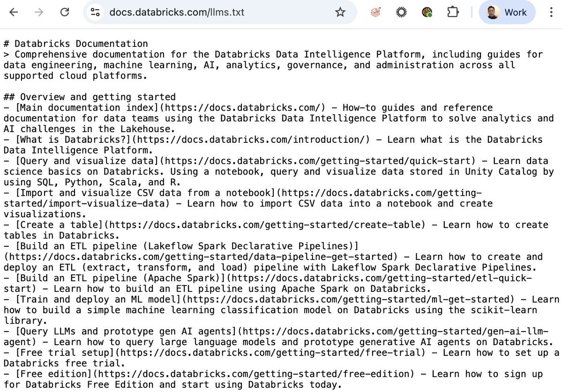Click the text 'Databricks free trial.'
Screen dimensions: 562x392
click(64, 363)
